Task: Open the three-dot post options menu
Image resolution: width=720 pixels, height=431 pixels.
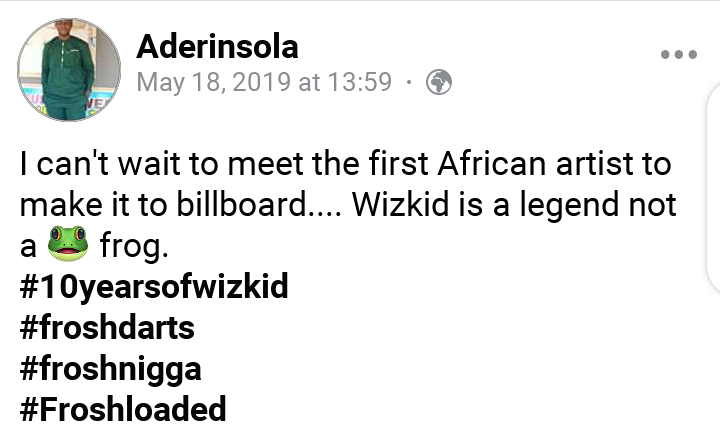Action: [679, 55]
